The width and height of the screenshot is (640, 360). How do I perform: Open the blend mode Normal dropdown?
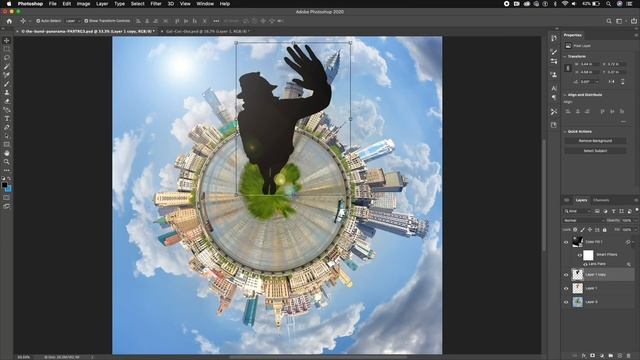pos(584,220)
